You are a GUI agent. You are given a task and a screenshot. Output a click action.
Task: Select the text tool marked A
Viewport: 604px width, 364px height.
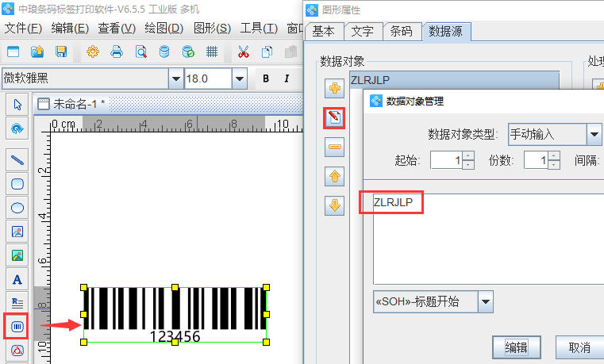[x=17, y=279]
